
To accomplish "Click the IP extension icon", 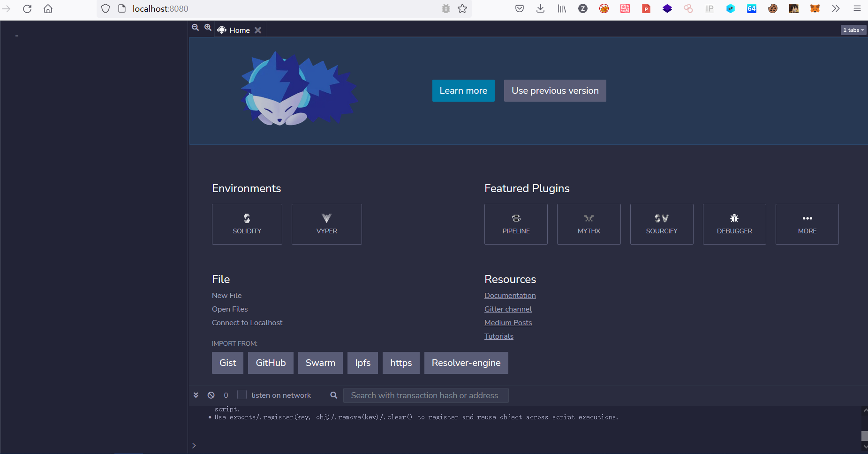I will 709,8.
